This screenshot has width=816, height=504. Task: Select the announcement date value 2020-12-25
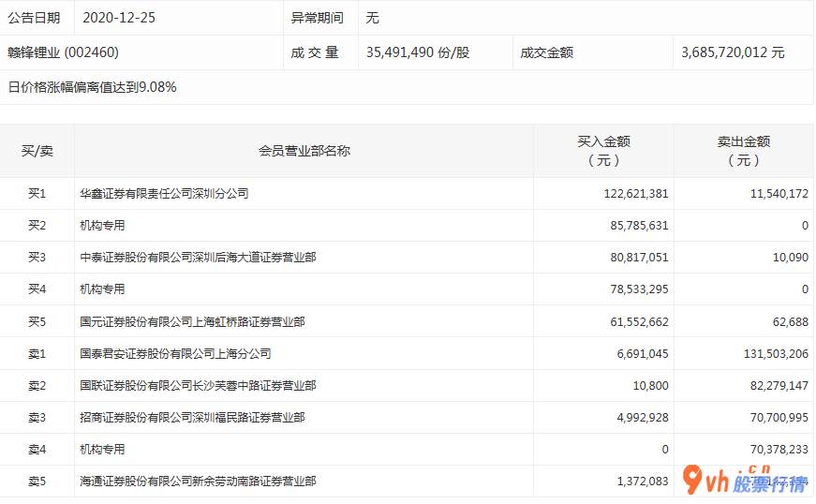(x=119, y=18)
